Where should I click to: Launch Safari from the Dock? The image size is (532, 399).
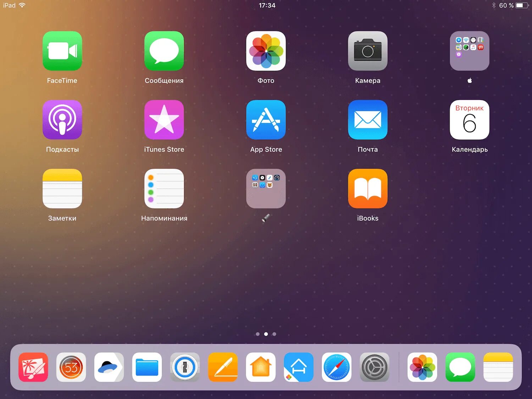(337, 367)
